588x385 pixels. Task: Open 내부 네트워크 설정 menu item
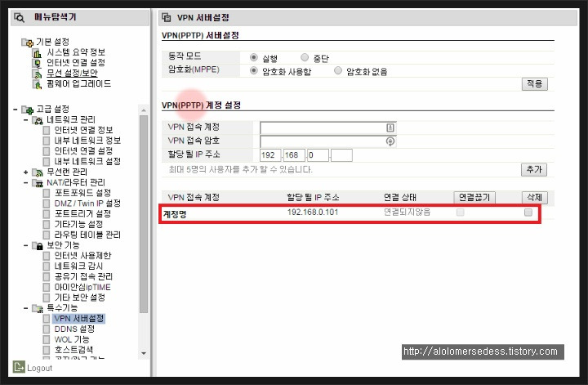point(87,162)
